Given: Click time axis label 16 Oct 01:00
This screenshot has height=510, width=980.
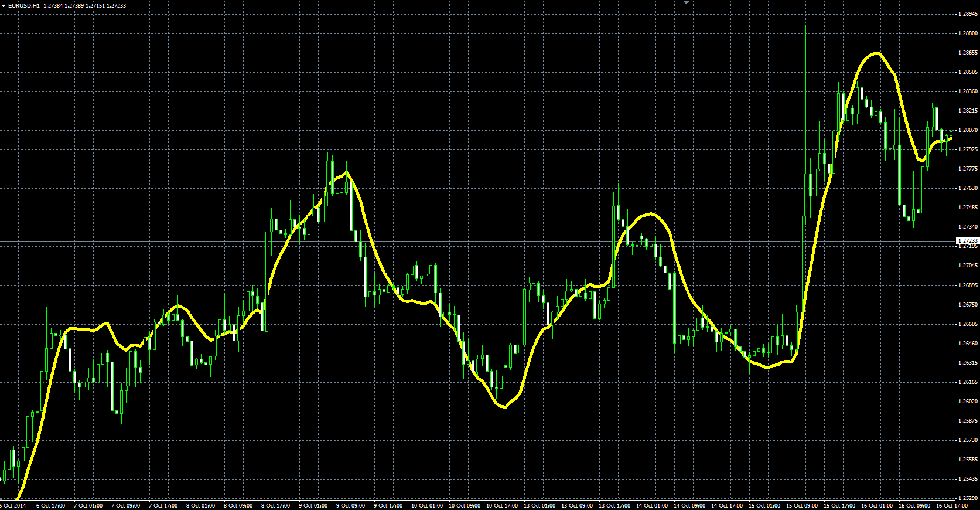Looking at the screenshot, I should pos(877,505).
